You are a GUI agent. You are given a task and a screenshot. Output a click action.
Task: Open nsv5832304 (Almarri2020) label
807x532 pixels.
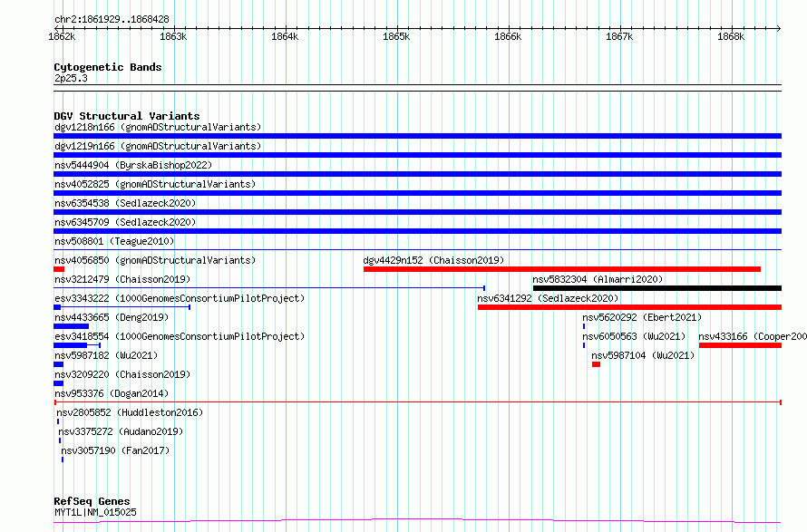pyautogui.click(x=598, y=279)
